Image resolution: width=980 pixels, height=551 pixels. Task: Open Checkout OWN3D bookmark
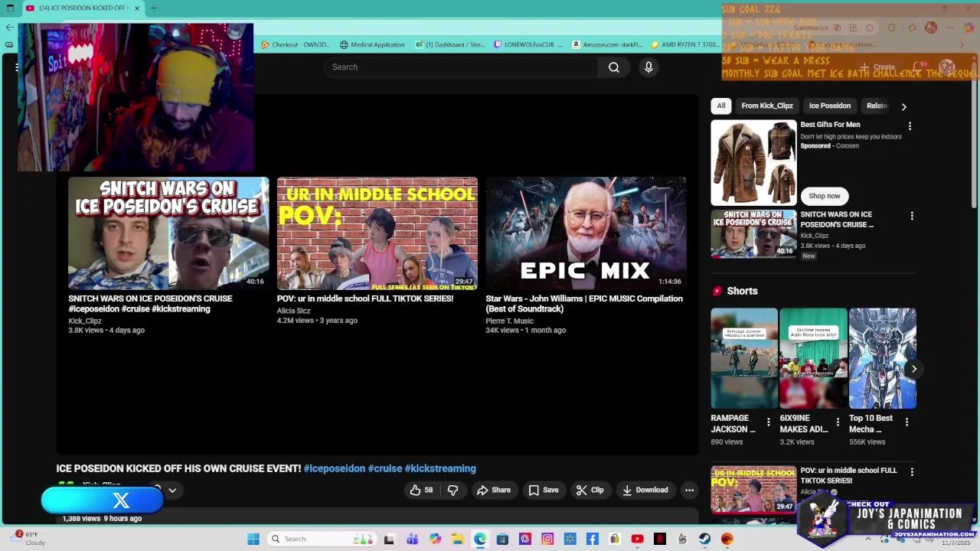[296, 44]
